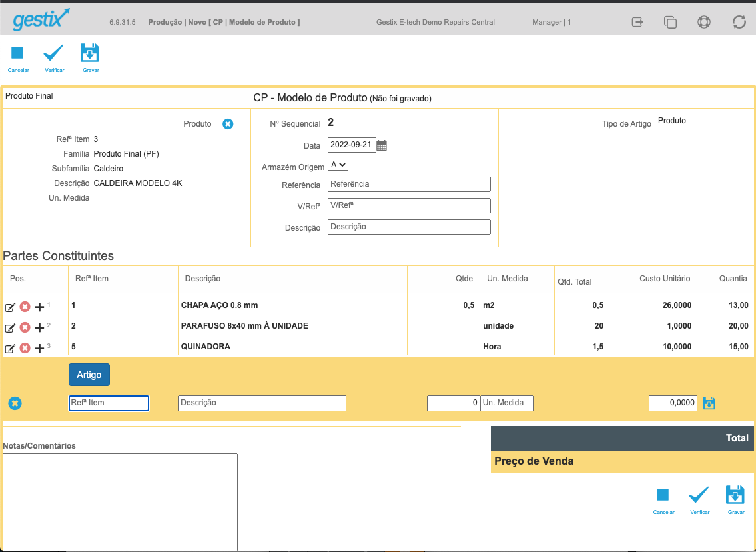
Task: Click the 10,0000 unit cost value
Action: coord(677,347)
